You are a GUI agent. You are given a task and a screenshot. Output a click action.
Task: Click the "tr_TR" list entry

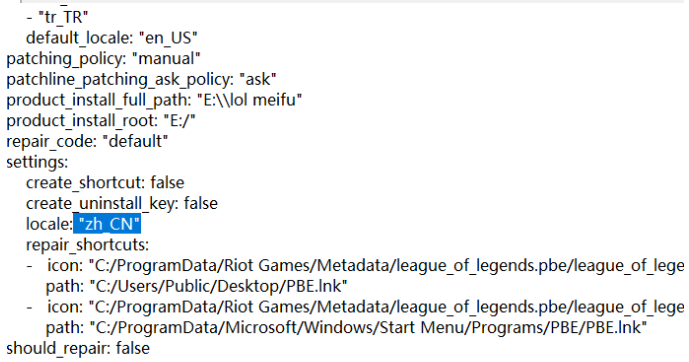57,17
